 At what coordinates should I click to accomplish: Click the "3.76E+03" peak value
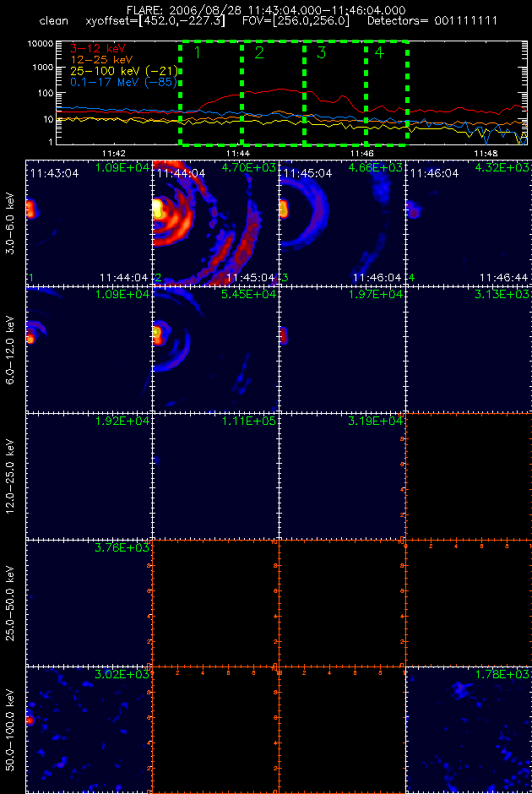pyautogui.click(x=122, y=547)
